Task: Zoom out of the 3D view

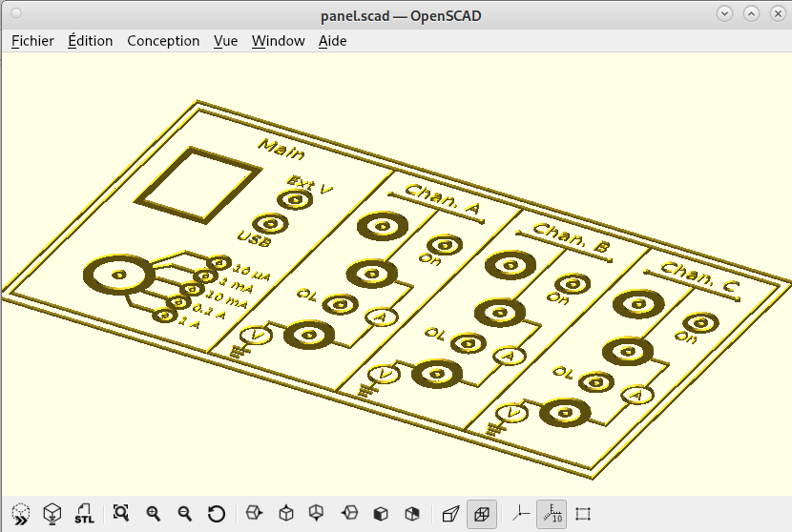Action: click(185, 514)
